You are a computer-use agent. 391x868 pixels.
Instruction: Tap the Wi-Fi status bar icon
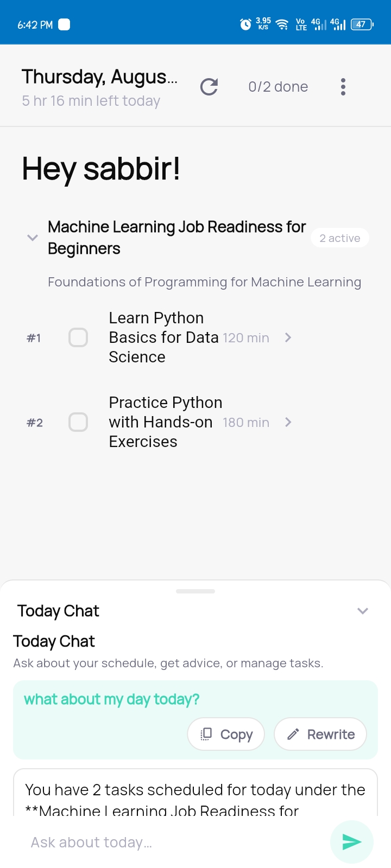pos(282,24)
